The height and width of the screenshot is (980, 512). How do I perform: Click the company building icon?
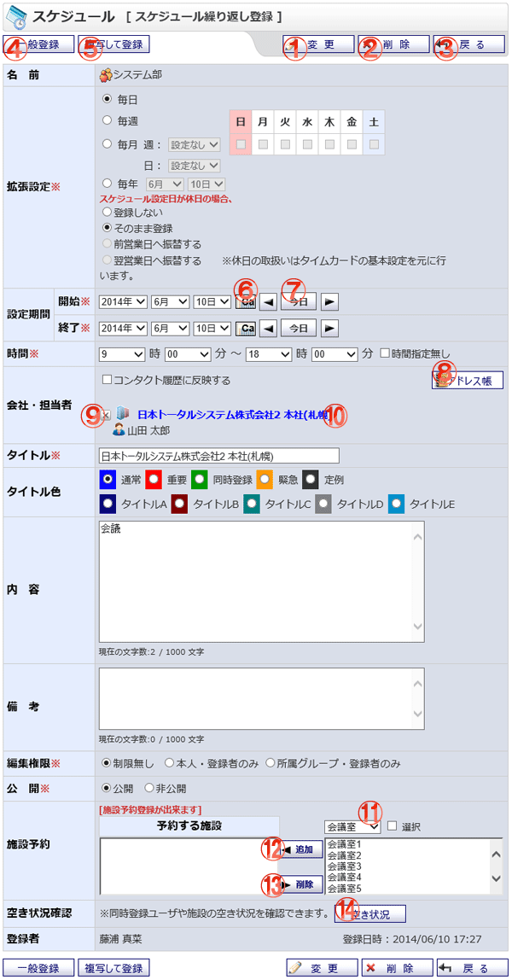(x=122, y=414)
